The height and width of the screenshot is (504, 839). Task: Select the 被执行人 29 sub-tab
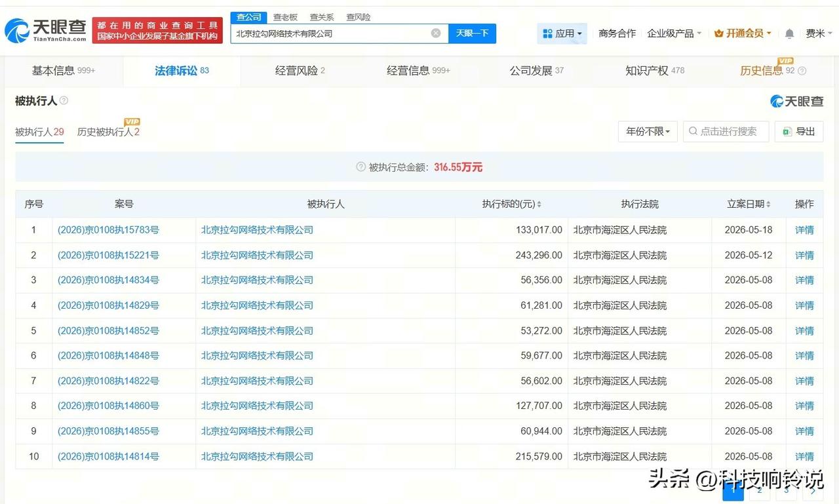tap(39, 132)
